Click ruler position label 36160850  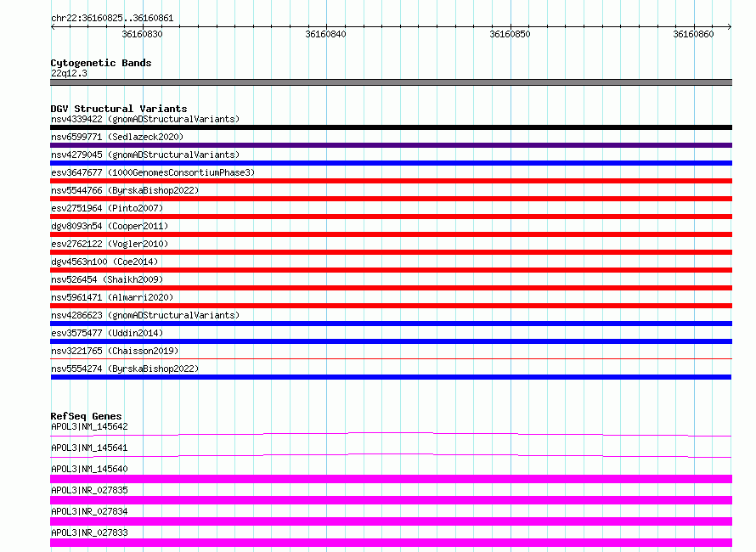(510, 34)
